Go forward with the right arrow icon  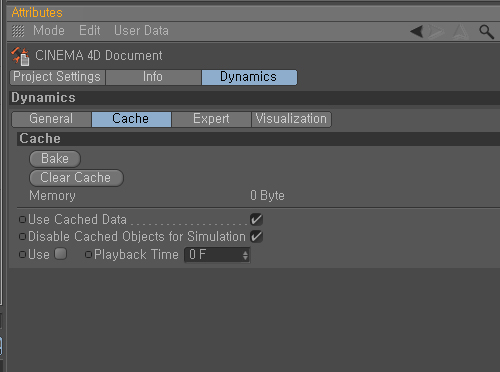[436, 32]
